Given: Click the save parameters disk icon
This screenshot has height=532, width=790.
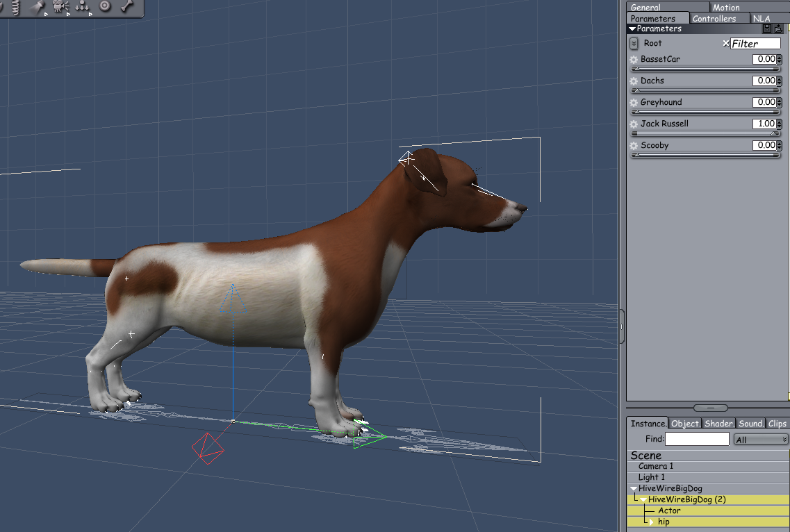Looking at the screenshot, I should tap(766, 29).
